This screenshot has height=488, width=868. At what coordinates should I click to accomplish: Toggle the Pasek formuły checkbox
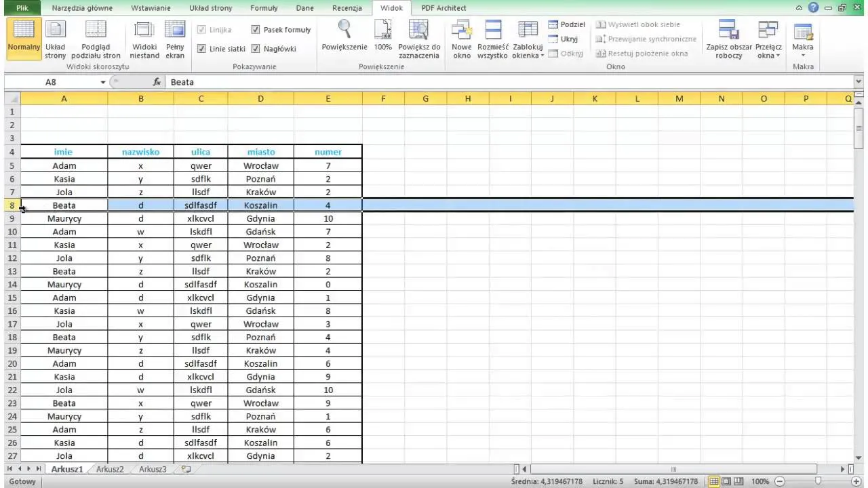[x=256, y=30]
